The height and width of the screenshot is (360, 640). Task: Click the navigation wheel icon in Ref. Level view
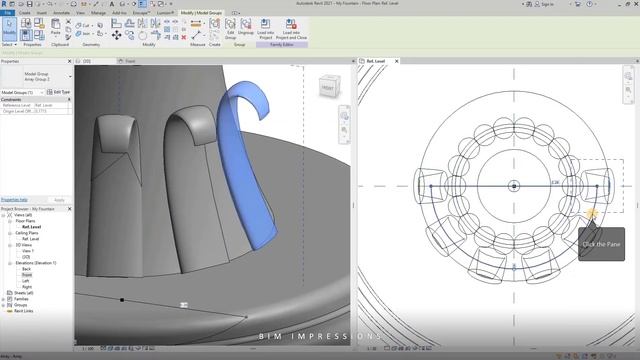coord(628,76)
